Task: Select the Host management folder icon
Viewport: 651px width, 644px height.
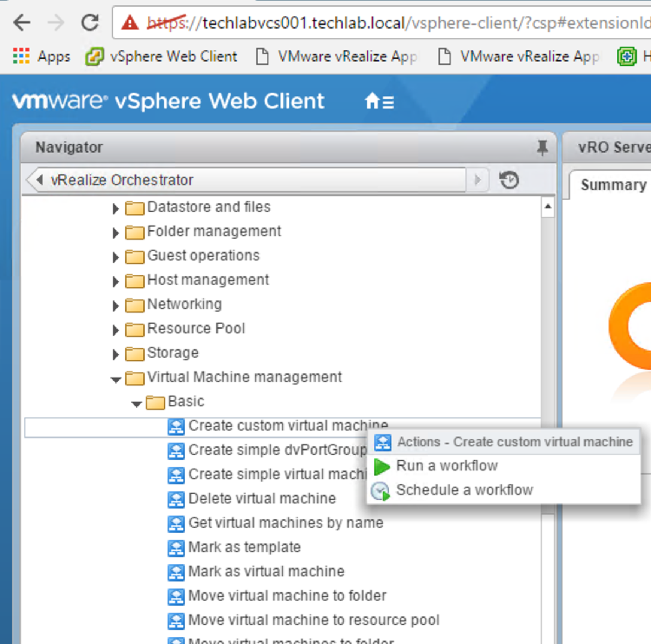Action: pyautogui.click(x=135, y=280)
